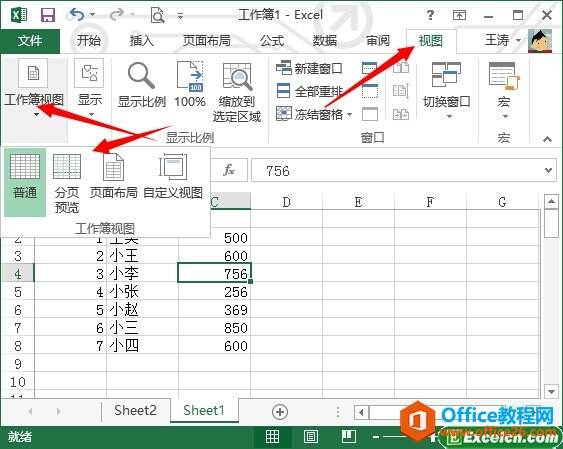Open the Customize Quick Access Toolbar dropdown
The image size is (563, 449).
(x=181, y=15)
